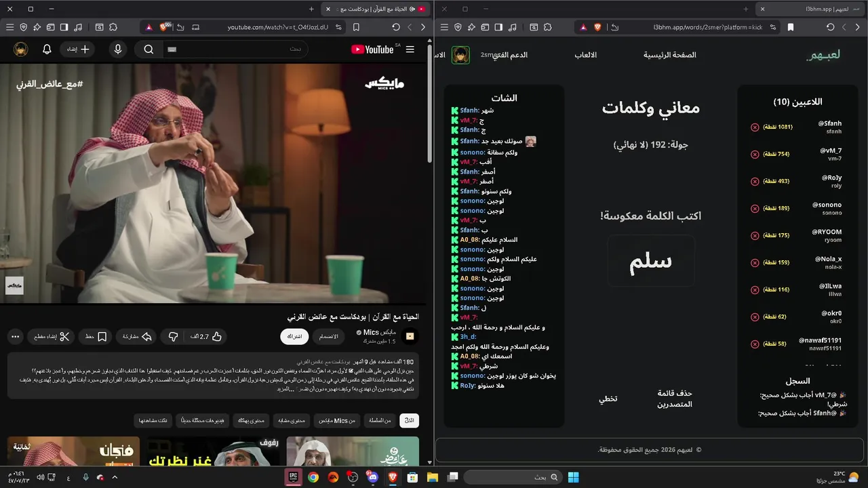This screenshot has height=488, width=868.
Task: Select the تمّت مشاهدتها filter chip
Action: click(x=153, y=420)
